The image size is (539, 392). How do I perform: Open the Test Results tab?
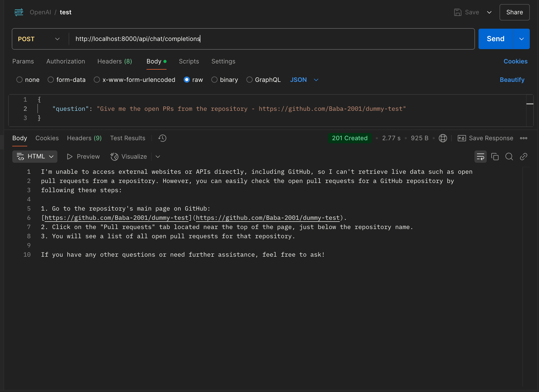(128, 138)
